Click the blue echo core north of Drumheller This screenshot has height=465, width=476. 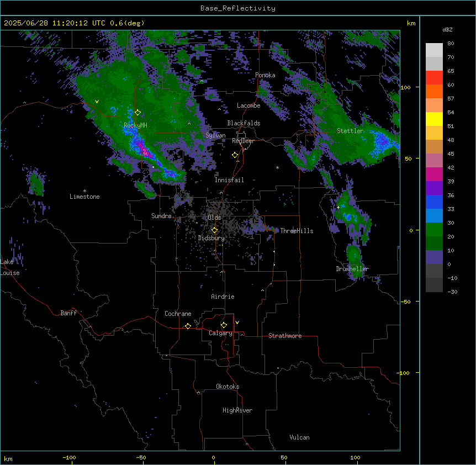point(348,216)
